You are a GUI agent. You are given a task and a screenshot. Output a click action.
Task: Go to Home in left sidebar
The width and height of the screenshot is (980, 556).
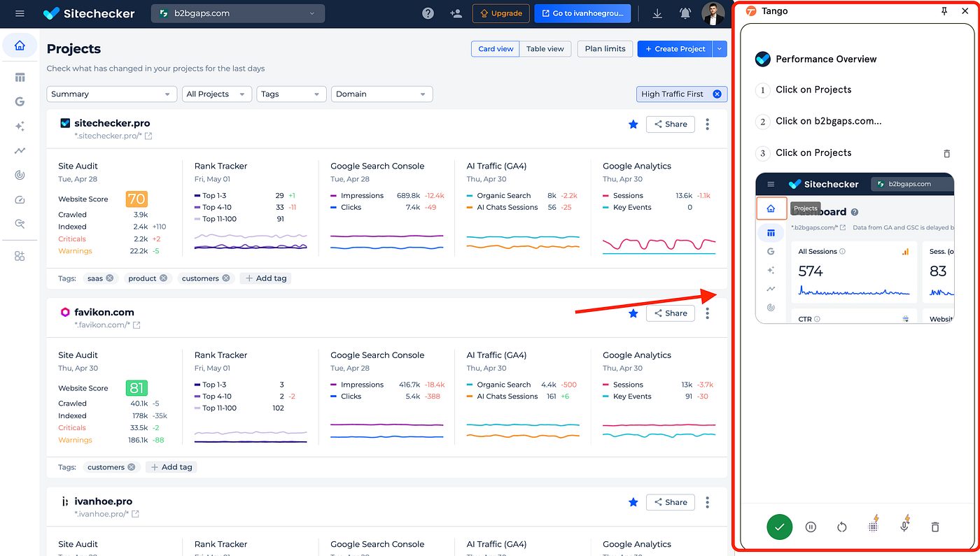click(x=20, y=45)
